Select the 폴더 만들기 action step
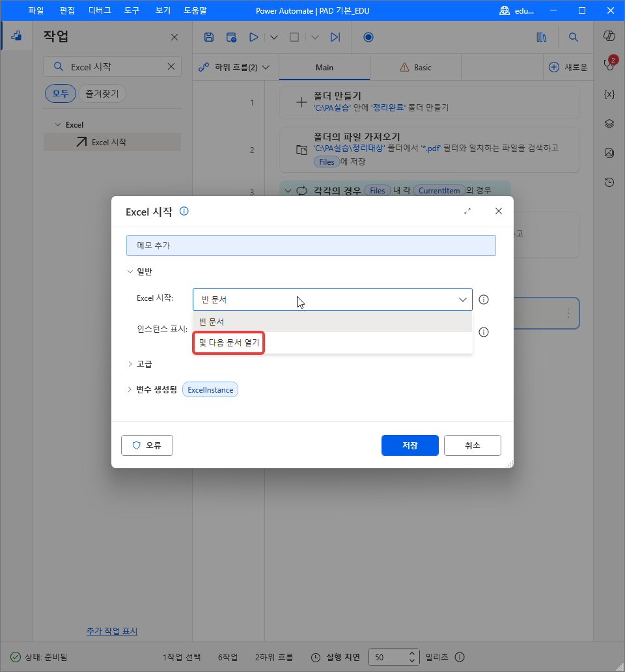 429,102
